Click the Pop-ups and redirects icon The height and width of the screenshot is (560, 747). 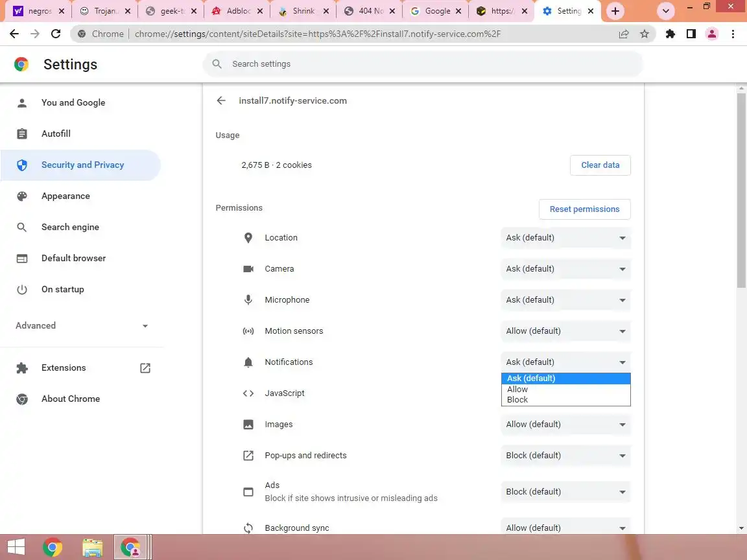click(248, 456)
